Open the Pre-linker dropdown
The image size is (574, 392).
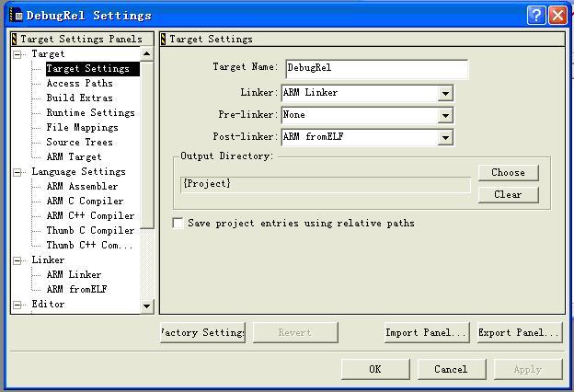tap(445, 115)
